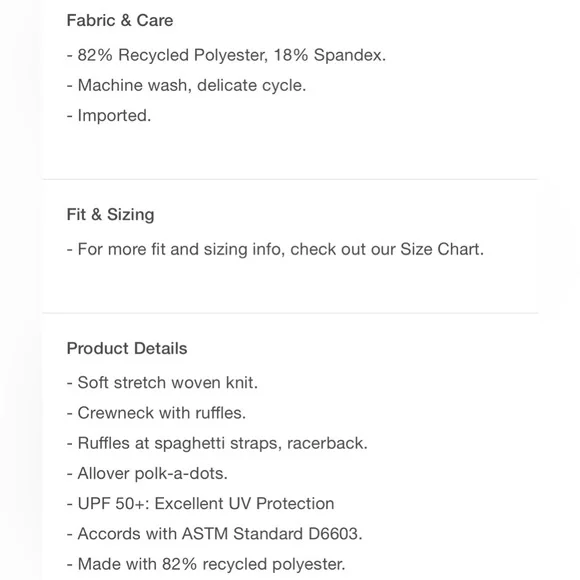
Task: Select the Soft stretch woven knit line
Action: (162, 383)
